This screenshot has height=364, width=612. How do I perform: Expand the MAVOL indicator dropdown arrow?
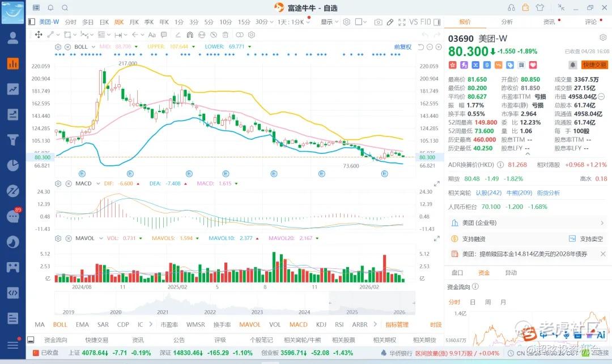click(x=101, y=238)
